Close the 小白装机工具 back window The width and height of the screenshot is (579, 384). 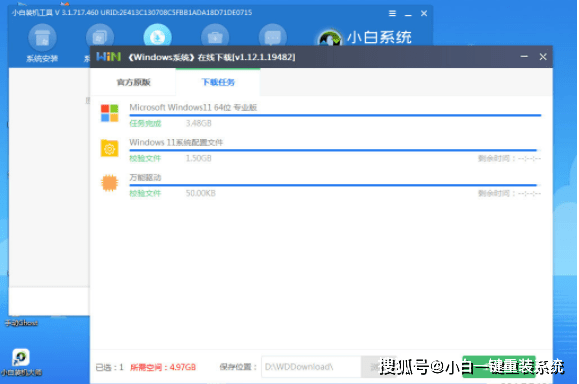tap(424, 13)
